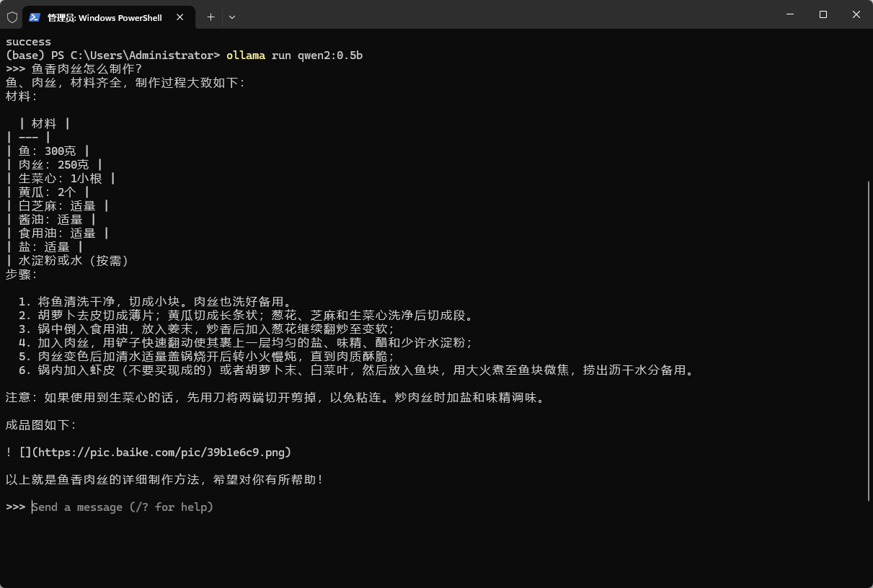The height and width of the screenshot is (588, 873).
Task: Click the question 鱼香肉丝怎么制作？
Action: [x=87, y=69]
